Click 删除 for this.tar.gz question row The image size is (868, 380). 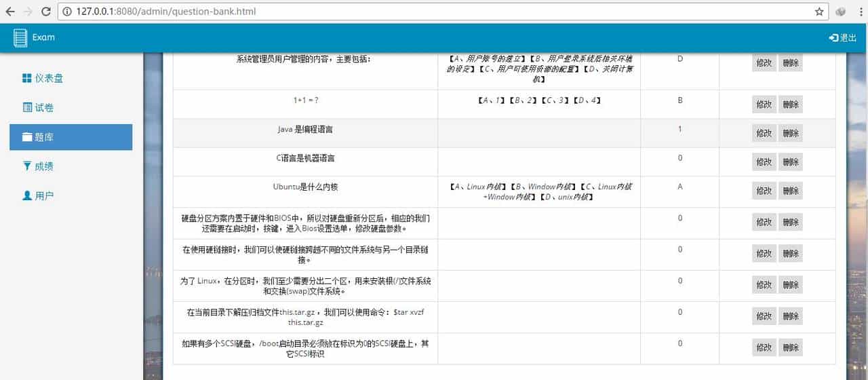coord(790,316)
